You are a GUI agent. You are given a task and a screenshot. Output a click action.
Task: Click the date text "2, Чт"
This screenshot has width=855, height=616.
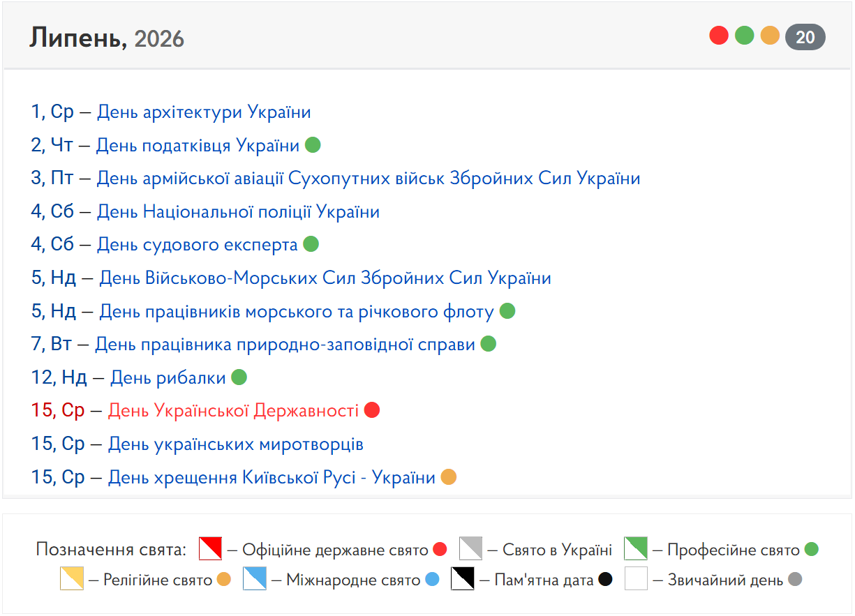tap(52, 146)
